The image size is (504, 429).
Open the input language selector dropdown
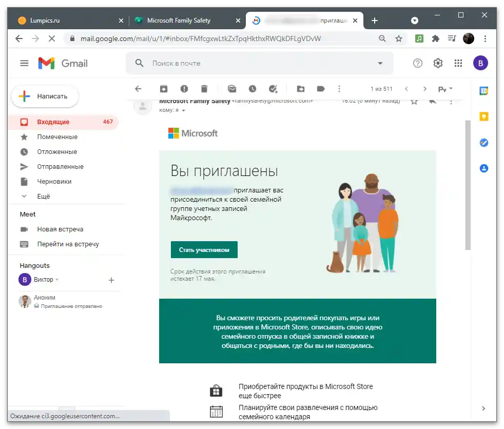click(x=445, y=89)
